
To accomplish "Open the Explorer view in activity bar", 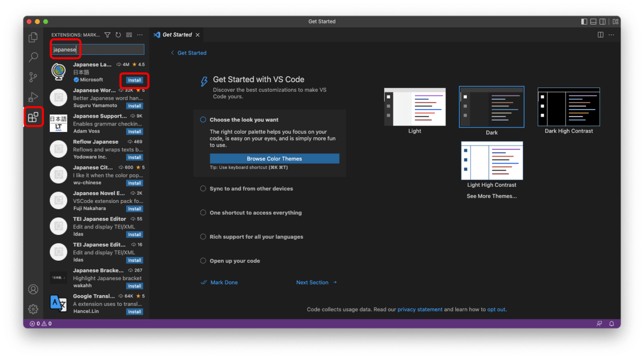I will 33,38.
